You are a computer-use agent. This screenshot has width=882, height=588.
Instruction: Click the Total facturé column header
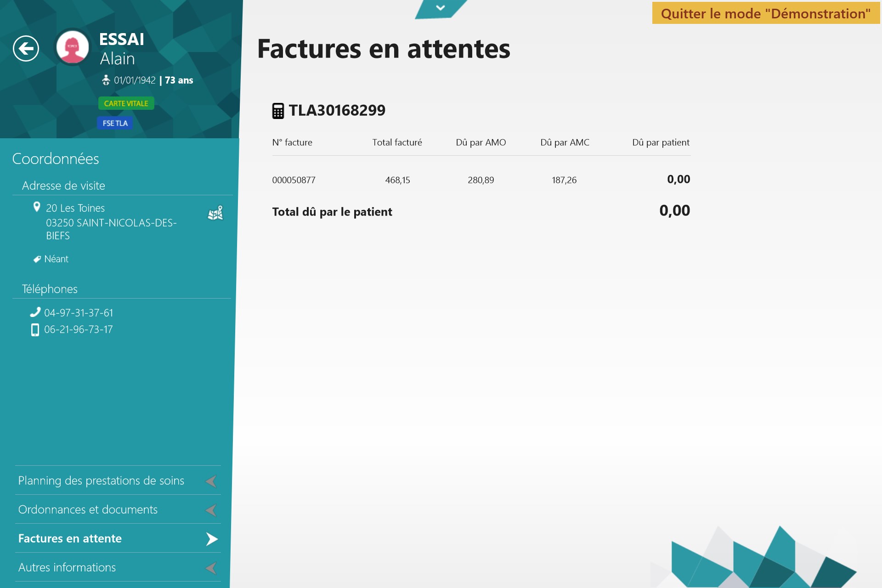tap(397, 142)
